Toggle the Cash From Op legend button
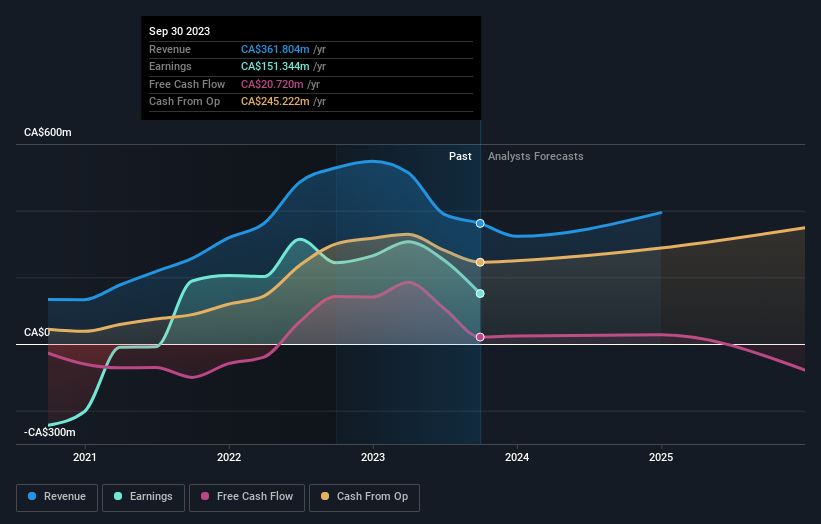821x524 pixels. coord(364,497)
